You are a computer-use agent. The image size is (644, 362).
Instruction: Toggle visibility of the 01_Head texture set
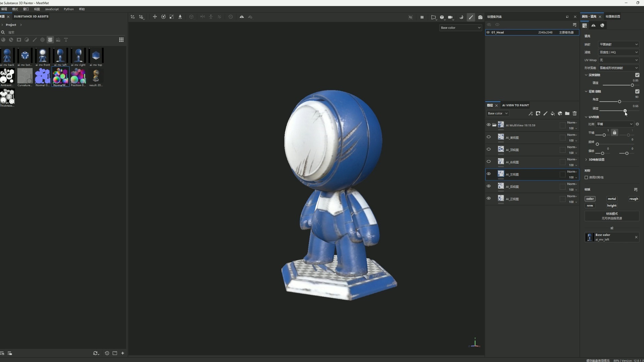(x=488, y=33)
